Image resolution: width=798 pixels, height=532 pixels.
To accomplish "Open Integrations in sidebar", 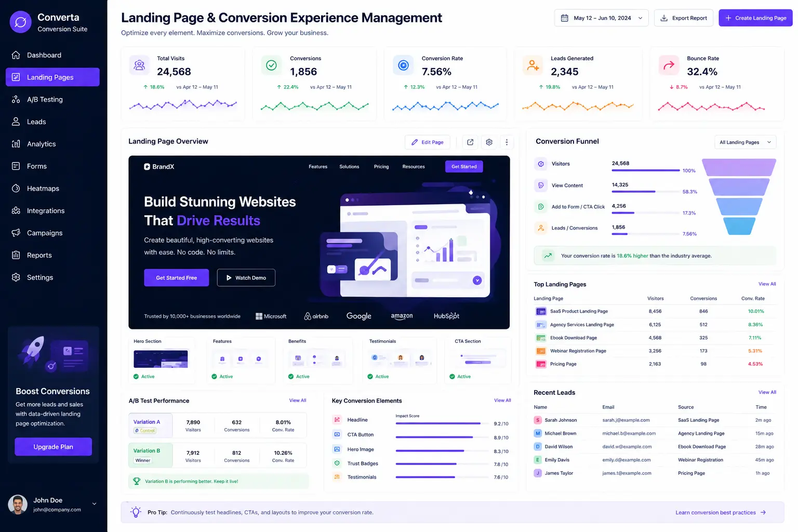I will pyautogui.click(x=52, y=210).
